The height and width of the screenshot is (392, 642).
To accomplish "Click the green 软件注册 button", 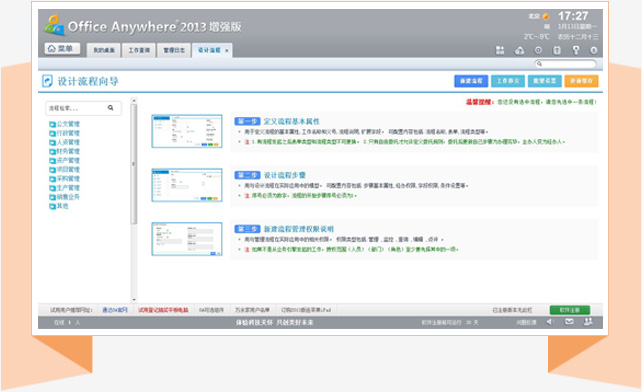I will tap(570, 310).
